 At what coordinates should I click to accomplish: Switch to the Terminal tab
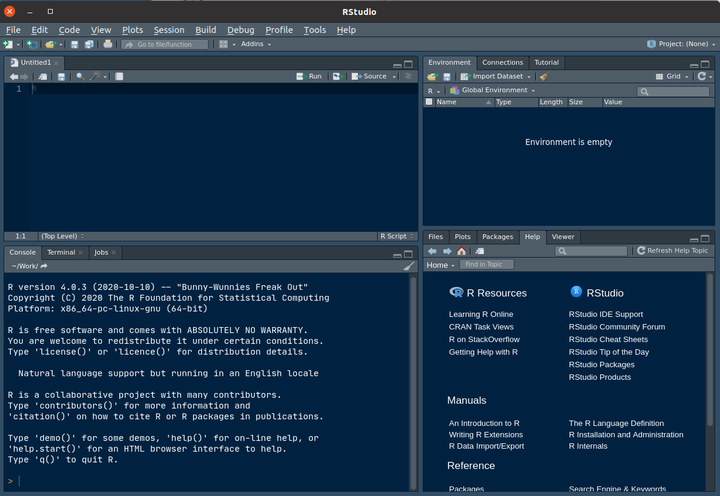click(x=61, y=252)
